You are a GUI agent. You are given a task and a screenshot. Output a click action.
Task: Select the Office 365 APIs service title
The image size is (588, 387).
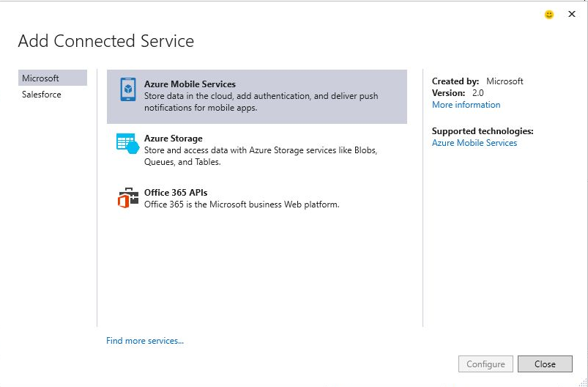pos(176,193)
